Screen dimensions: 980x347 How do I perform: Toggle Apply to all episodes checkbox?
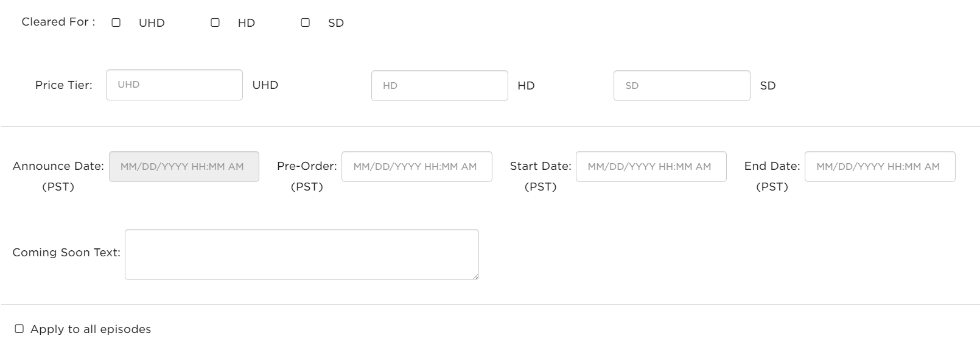tap(19, 329)
